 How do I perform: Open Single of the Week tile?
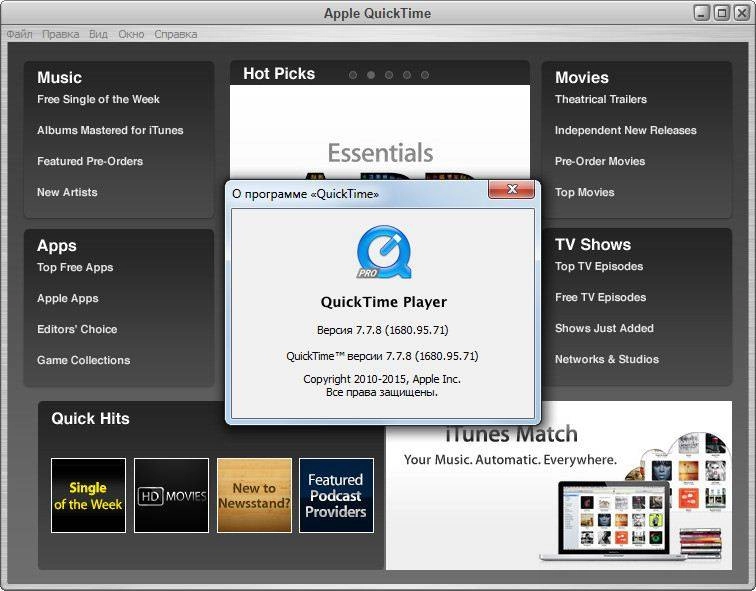88,496
